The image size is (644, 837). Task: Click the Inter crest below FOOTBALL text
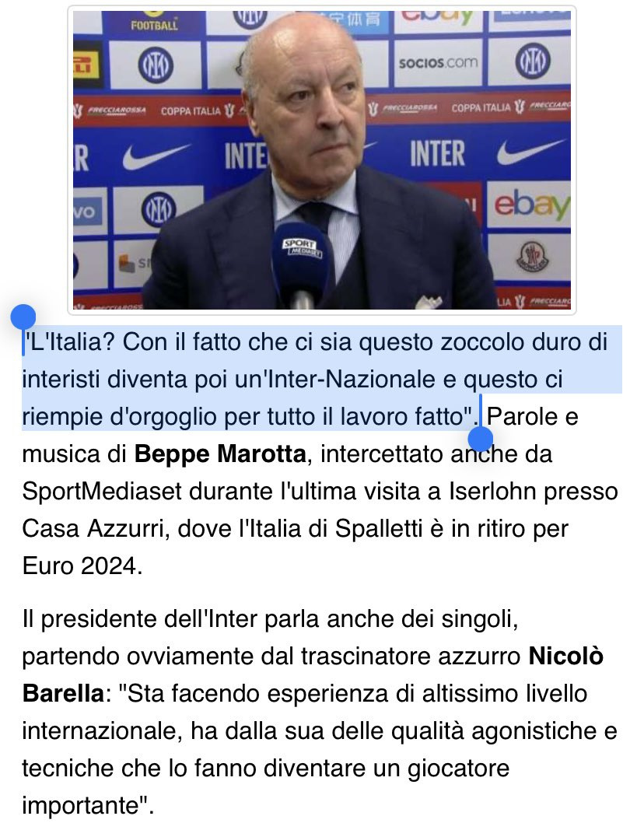click(x=156, y=65)
